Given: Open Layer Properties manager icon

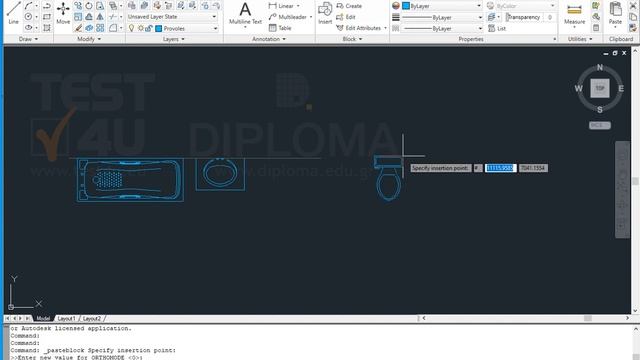Looking at the screenshot, I should 131,5.
